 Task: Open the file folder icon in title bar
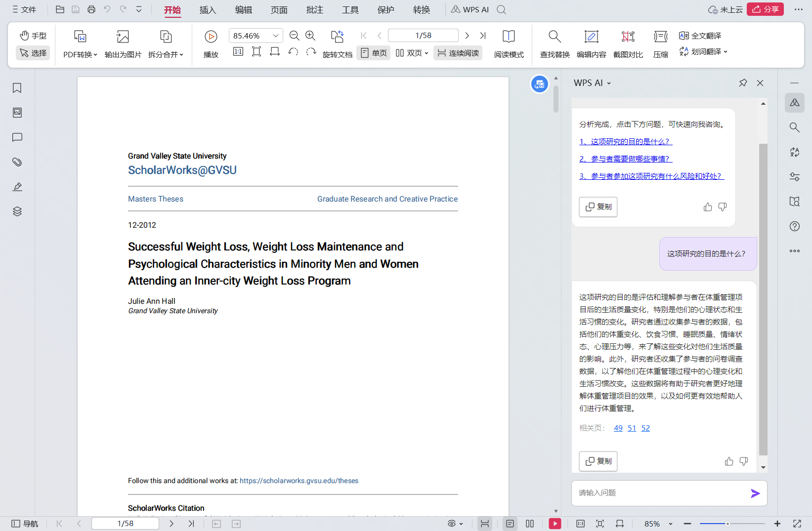pos(60,9)
